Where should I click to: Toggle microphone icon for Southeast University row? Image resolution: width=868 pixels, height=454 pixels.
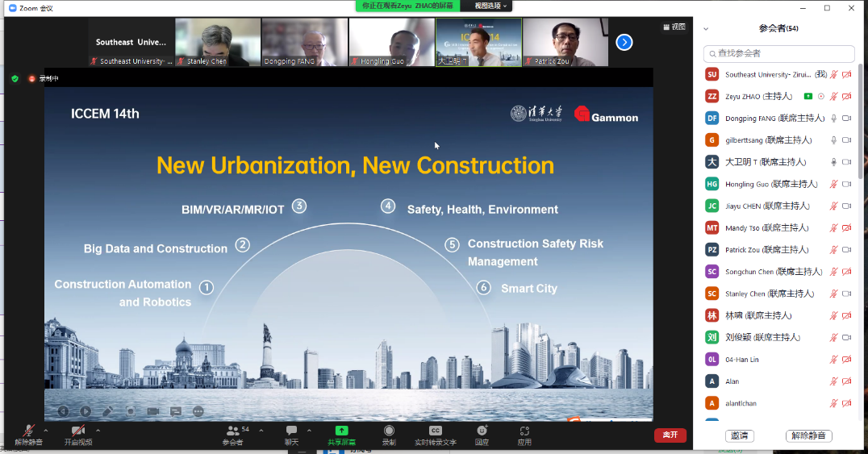coord(833,74)
